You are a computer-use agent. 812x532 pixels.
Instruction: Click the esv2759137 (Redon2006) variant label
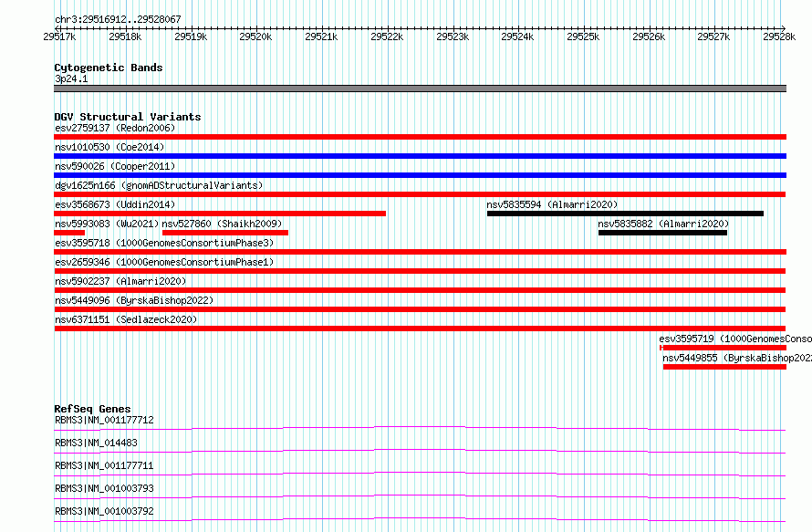[x=115, y=128]
